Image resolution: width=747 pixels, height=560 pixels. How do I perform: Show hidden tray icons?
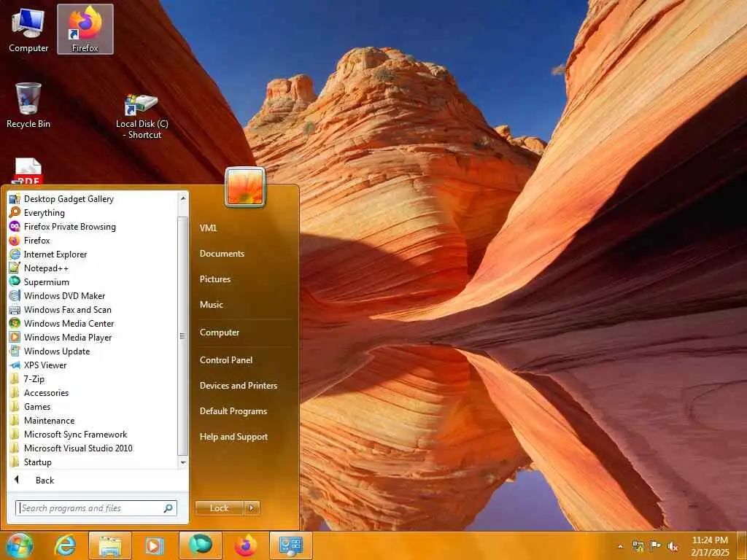620,546
